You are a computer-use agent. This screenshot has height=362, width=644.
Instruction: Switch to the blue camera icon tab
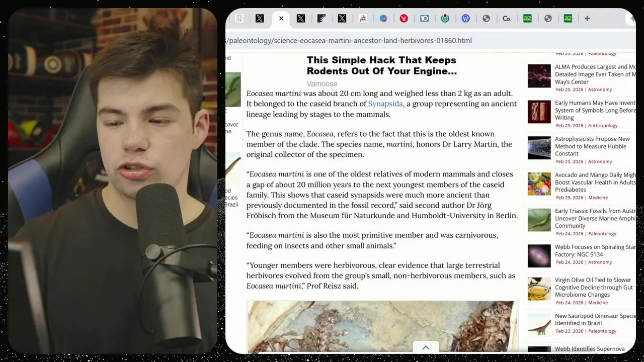pos(424,19)
